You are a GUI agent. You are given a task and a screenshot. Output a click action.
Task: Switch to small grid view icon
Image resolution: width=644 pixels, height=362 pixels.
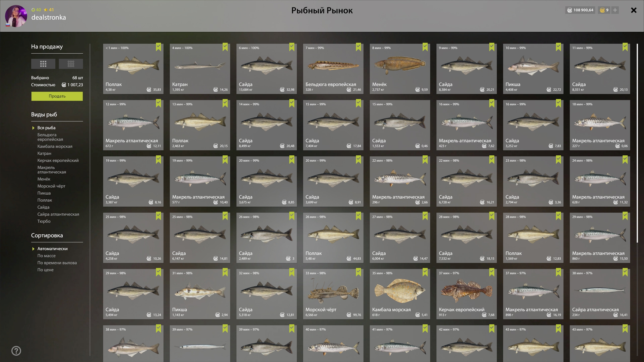71,64
